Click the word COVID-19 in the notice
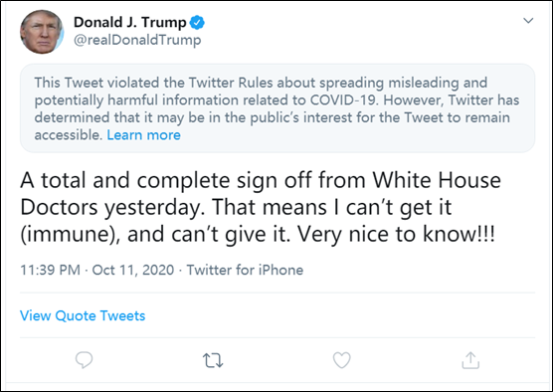553x392 pixels. [x=344, y=100]
